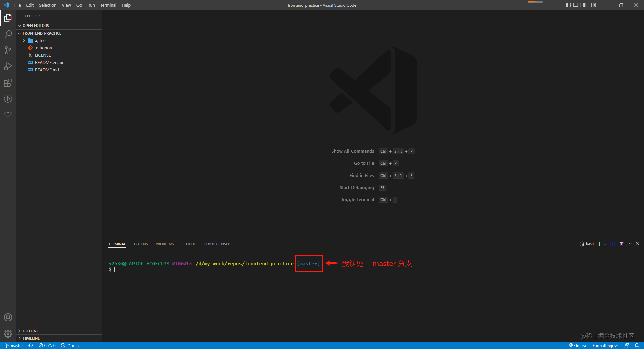Image resolution: width=644 pixels, height=349 pixels.
Task: Toggle the Secondary Side Bar layout button
Action: (583, 5)
